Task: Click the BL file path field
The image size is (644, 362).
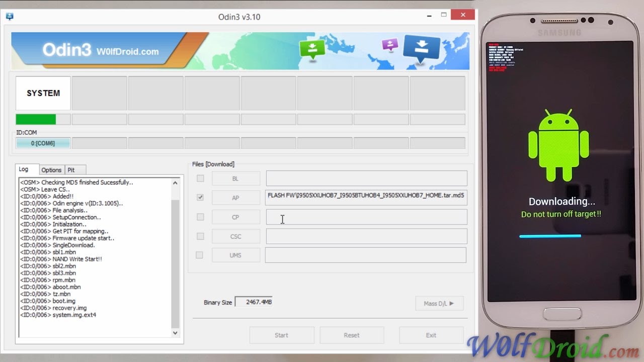Action: (366, 178)
